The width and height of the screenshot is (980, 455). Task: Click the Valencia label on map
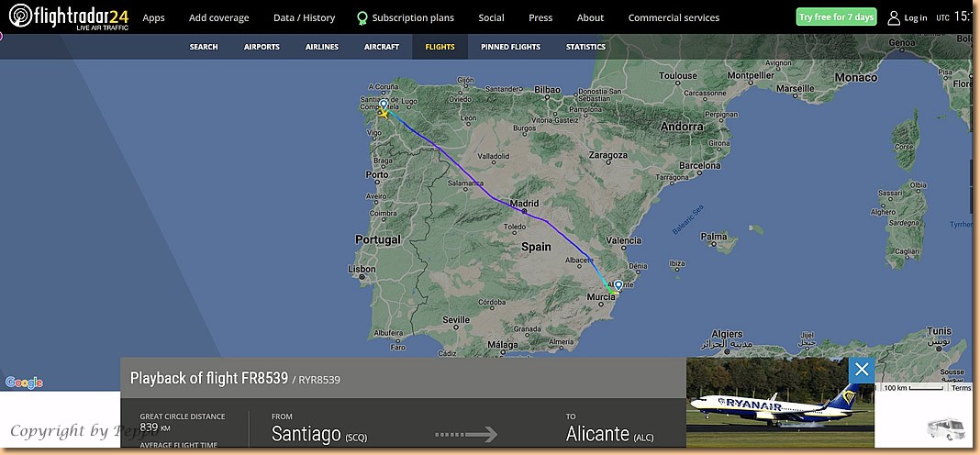pos(623,240)
